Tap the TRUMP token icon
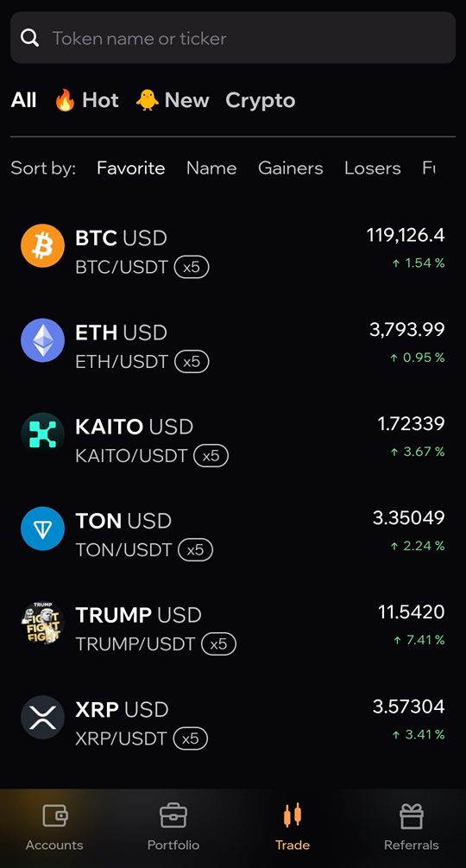The image size is (466, 868). [x=42, y=624]
